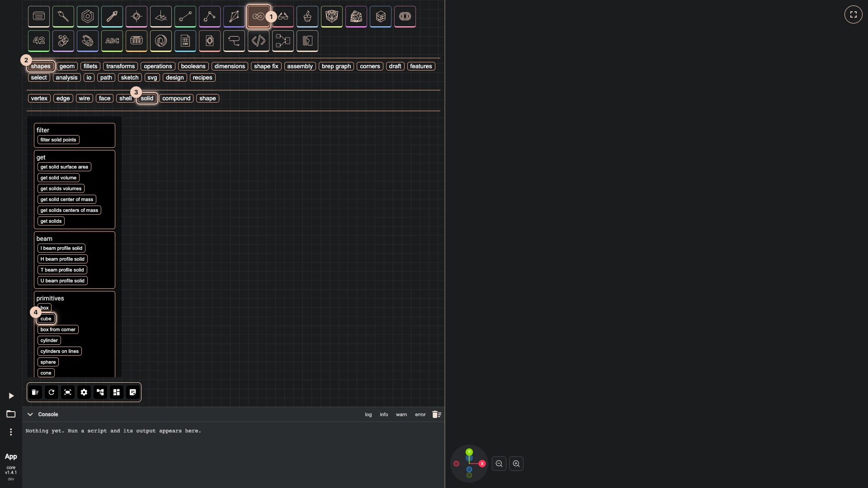Image resolution: width=868 pixels, height=488 pixels.
Task: Add the cylinder primitive
Action: pos(49,341)
